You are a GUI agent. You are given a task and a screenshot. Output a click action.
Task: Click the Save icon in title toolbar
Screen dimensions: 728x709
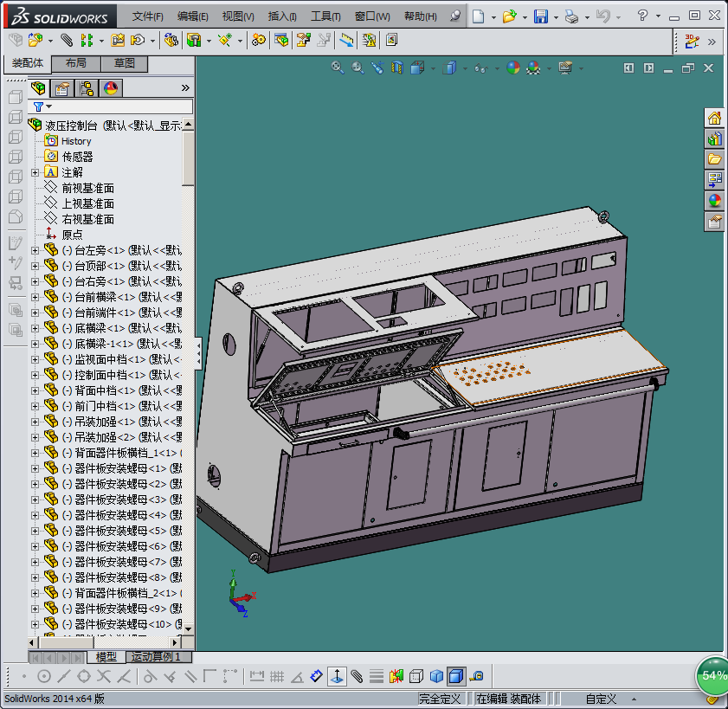(540, 16)
